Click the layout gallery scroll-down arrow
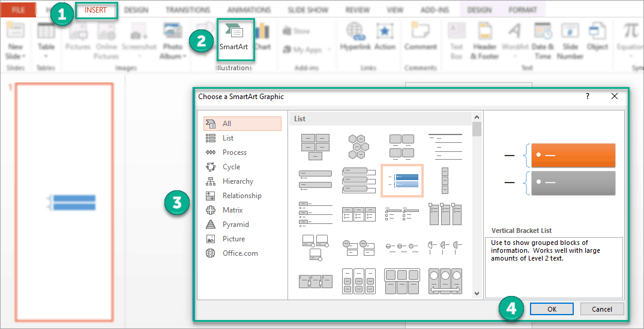644x329 pixels. pyautogui.click(x=477, y=294)
